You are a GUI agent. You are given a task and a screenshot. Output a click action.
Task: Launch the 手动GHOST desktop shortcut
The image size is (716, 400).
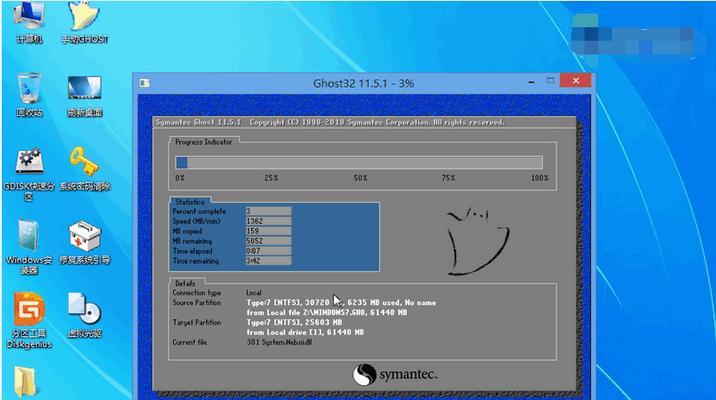(x=84, y=21)
